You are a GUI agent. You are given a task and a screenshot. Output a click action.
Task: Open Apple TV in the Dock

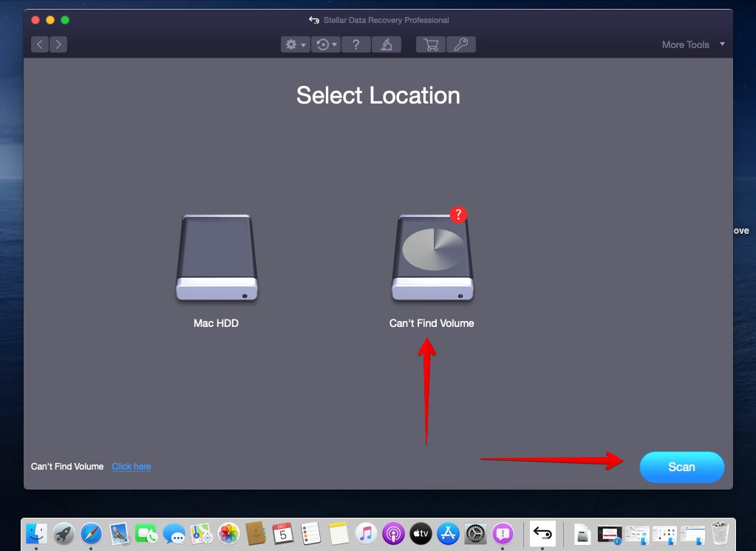(x=421, y=534)
